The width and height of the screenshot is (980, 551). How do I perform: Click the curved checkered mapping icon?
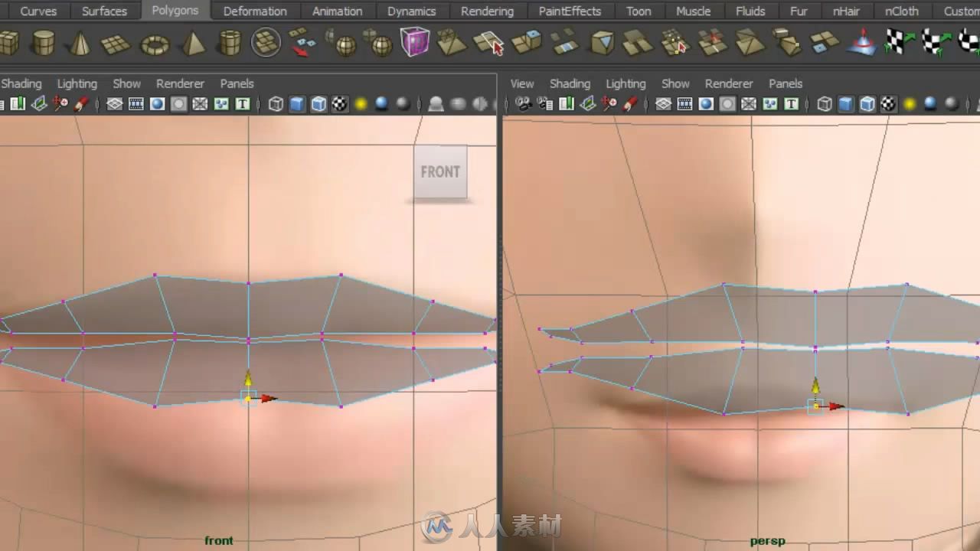coord(936,42)
